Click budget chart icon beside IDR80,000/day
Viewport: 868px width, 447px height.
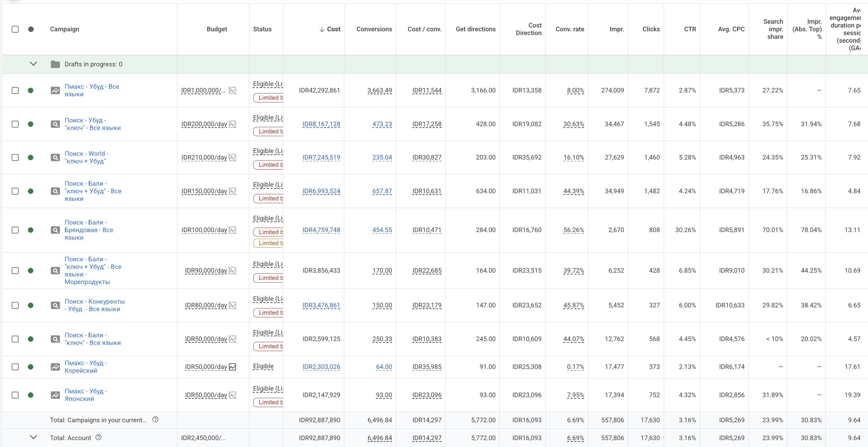(233, 305)
